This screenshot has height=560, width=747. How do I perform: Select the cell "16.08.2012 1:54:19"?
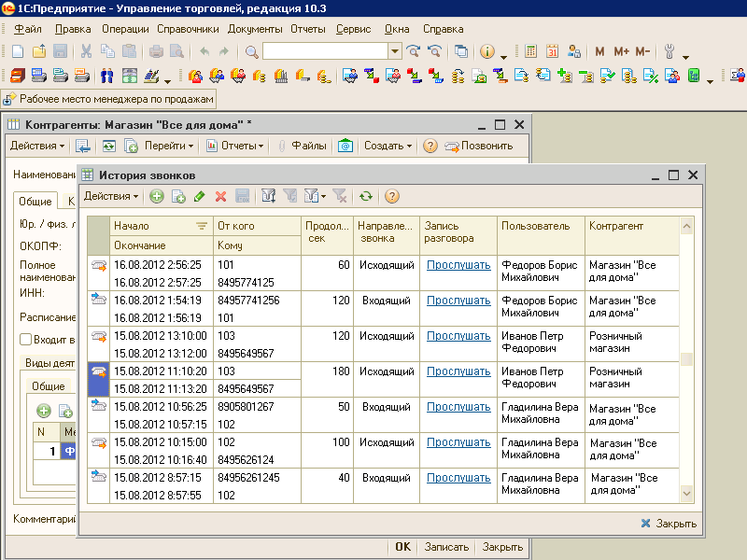(x=161, y=300)
